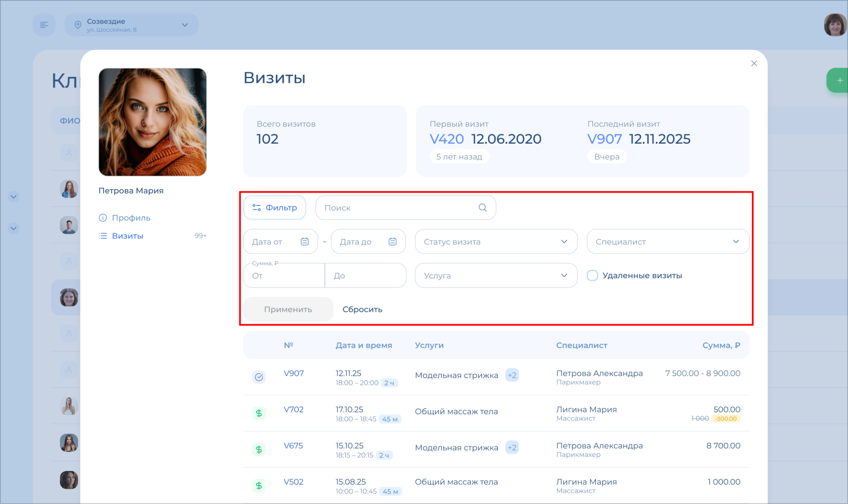Open the Специалист dropdown

tap(667, 242)
